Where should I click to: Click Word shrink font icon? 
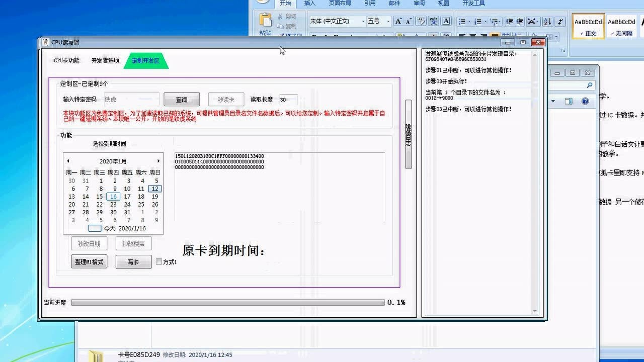(x=409, y=21)
